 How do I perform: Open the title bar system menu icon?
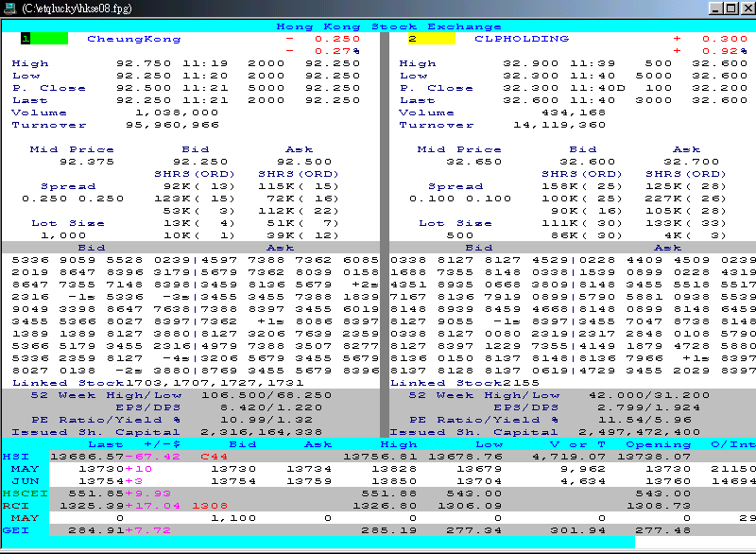9,8
